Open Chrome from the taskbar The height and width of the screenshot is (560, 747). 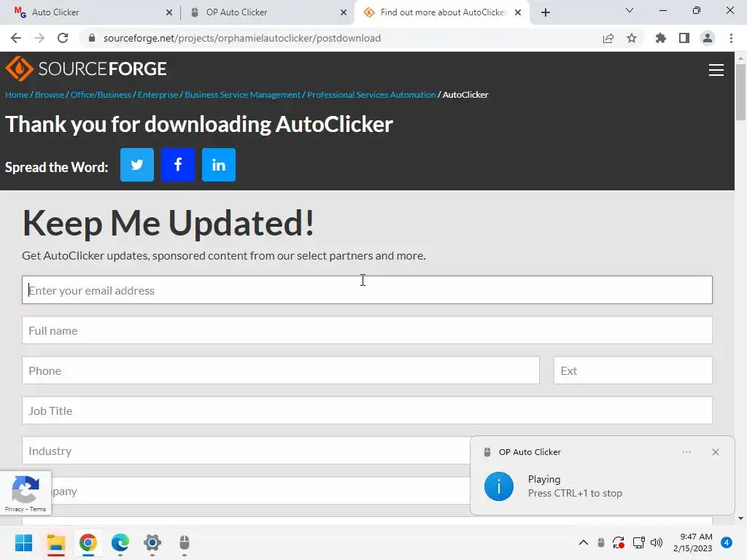[88, 542]
